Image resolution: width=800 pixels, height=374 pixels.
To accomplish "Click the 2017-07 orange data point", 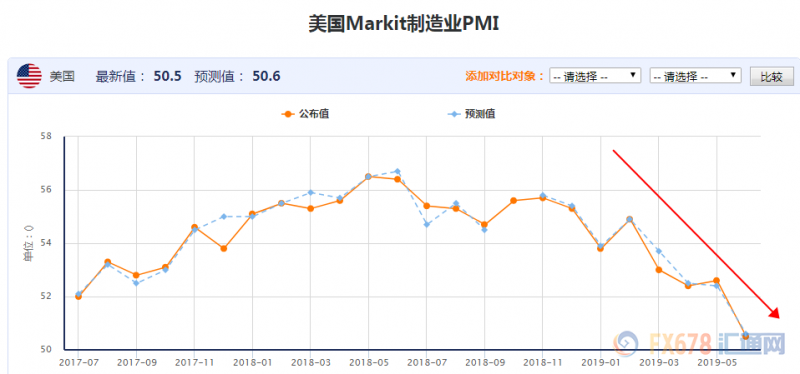I will point(78,296).
